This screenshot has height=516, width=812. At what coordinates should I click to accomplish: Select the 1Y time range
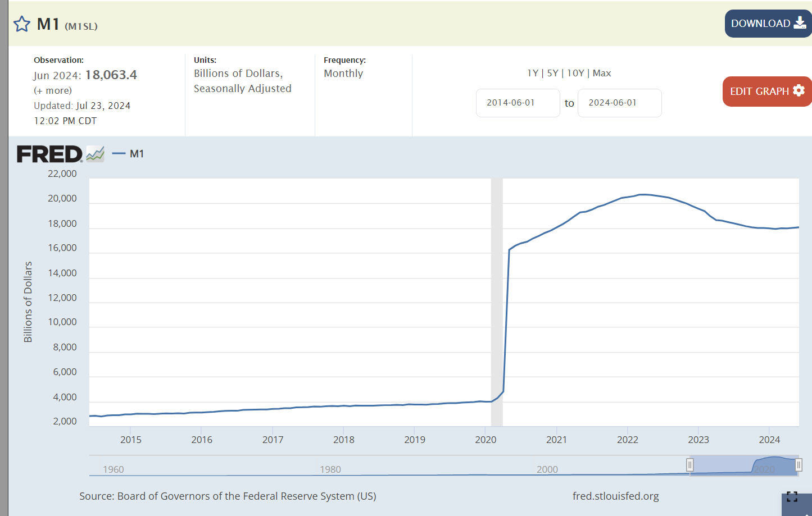tap(532, 73)
